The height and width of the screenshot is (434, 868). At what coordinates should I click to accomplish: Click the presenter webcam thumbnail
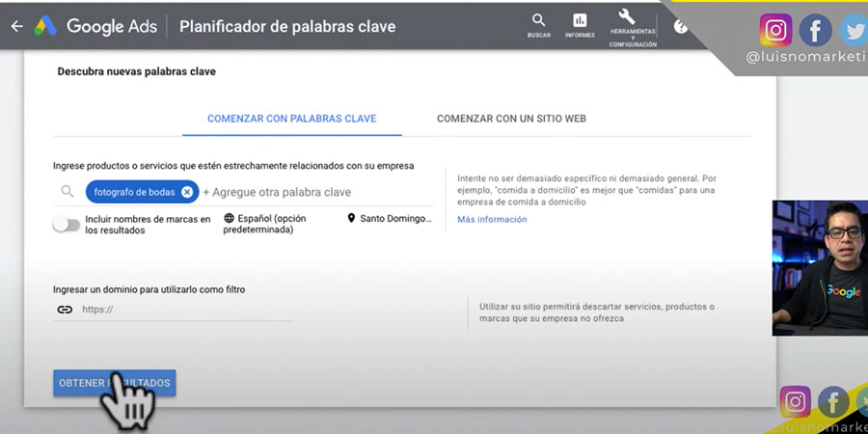point(820,268)
